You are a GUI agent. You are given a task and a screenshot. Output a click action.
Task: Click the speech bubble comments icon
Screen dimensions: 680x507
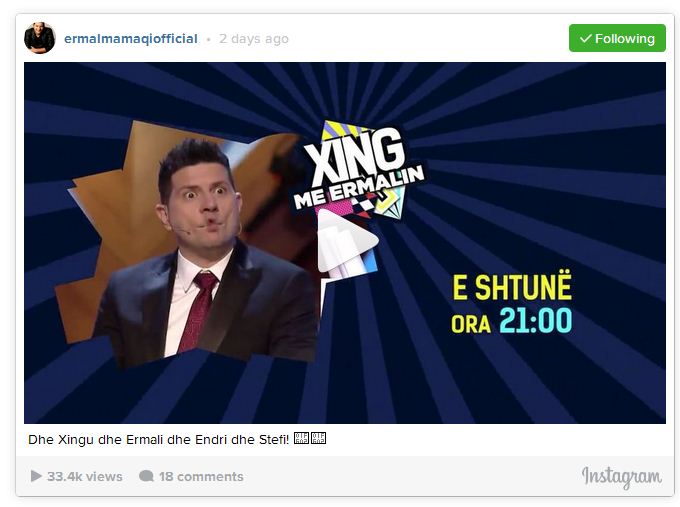[147, 476]
